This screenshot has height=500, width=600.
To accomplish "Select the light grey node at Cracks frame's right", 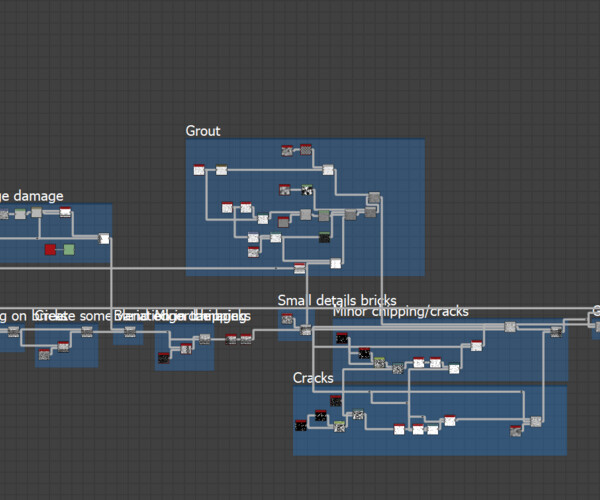I will pos(536,422).
